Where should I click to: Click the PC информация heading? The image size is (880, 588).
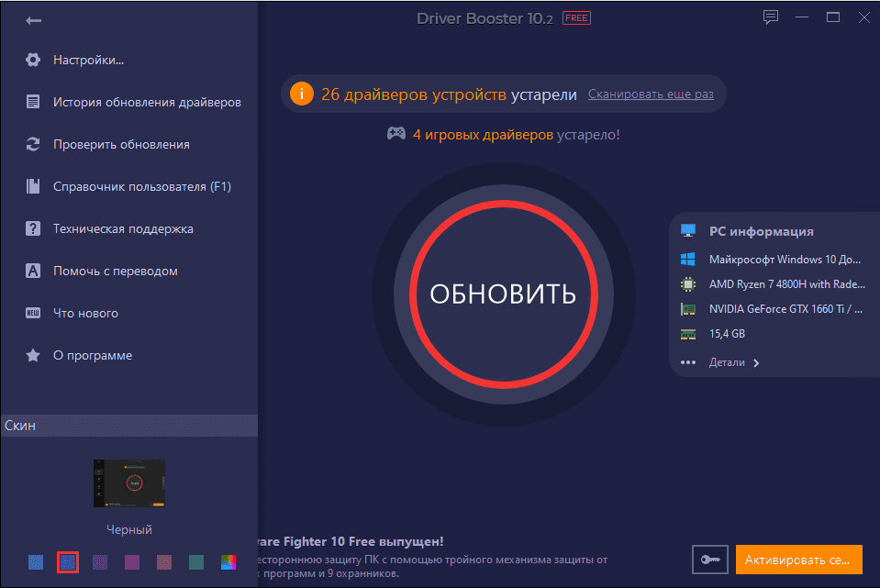[x=761, y=231]
